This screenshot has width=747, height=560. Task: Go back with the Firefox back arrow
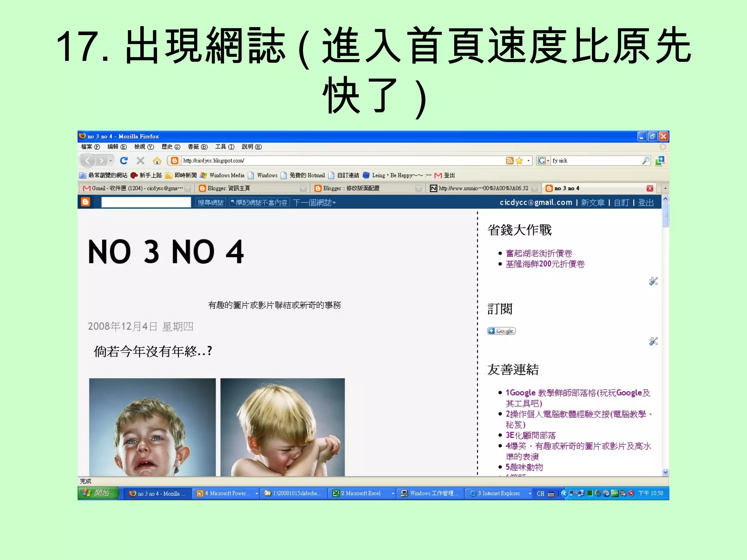(87, 160)
